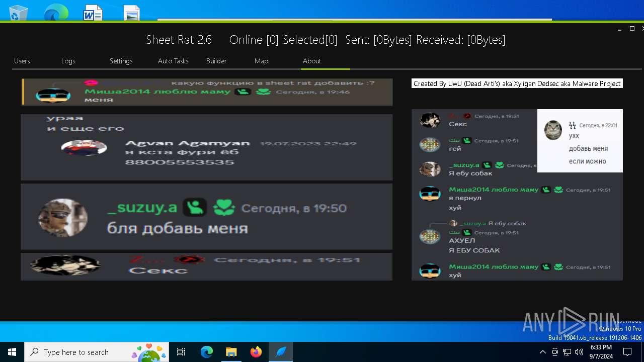Click the Sheet Rat feather taskbar icon

point(281,352)
